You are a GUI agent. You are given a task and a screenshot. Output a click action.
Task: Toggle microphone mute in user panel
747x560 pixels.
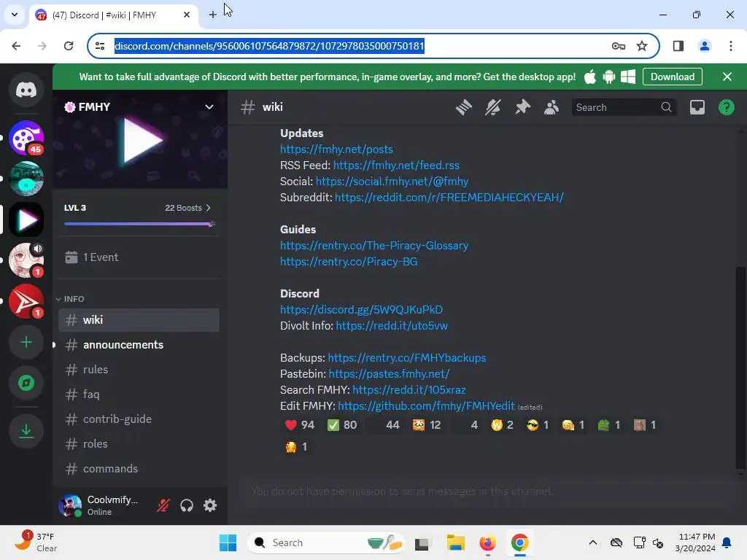[x=163, y=505]
